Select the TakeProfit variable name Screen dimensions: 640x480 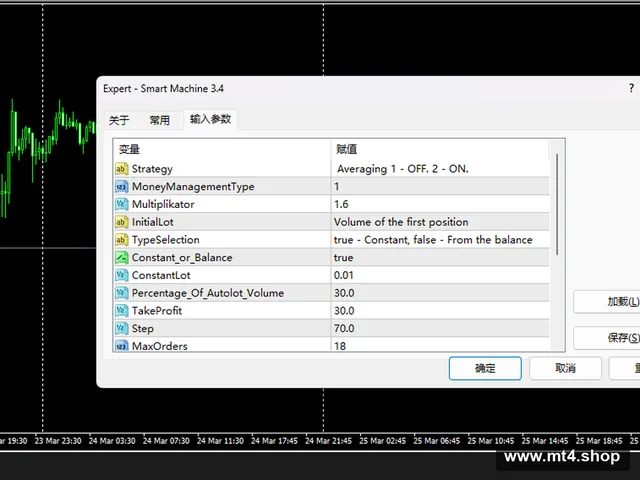point(157,311)
